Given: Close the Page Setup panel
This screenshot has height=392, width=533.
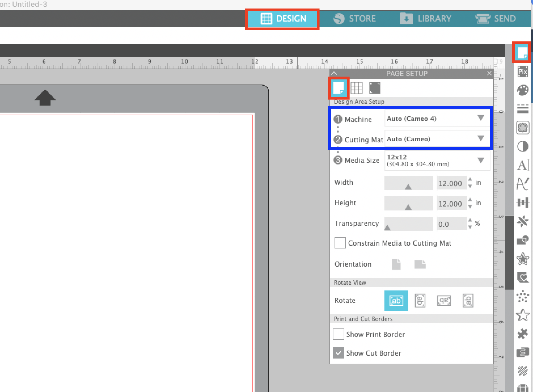Looking at the screenshot, I should click(489, 73).
